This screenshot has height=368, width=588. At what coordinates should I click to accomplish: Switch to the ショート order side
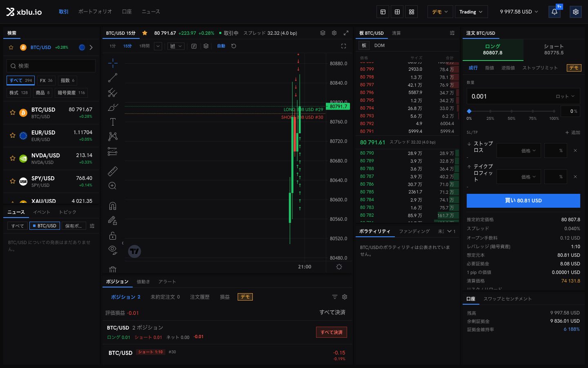(x=554, y=49)
